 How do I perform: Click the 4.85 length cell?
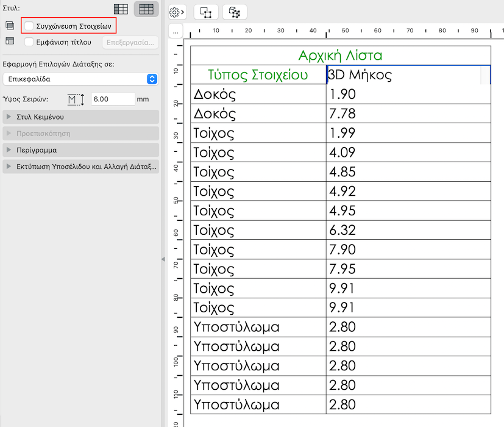click(408, 171)
